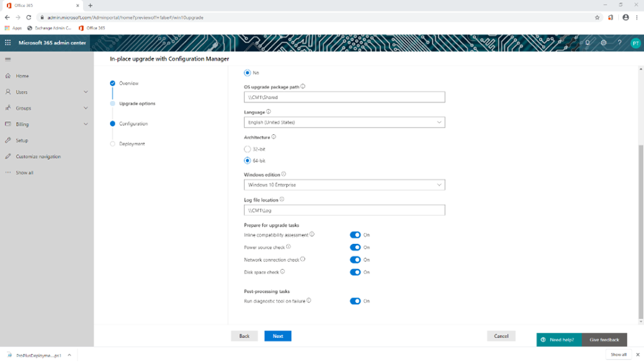Expand the Billing menu chevron

point(86,124)
